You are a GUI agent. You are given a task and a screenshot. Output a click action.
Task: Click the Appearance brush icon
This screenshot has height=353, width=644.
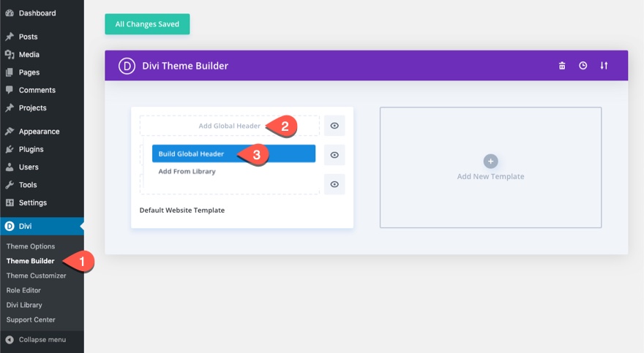point(10,132)
